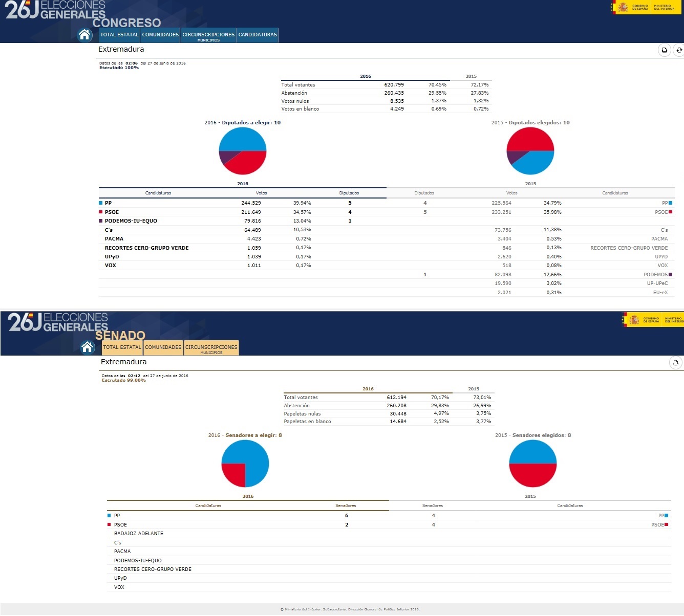Open Candidaturas tab in Congreso

[x=258, y=35]
